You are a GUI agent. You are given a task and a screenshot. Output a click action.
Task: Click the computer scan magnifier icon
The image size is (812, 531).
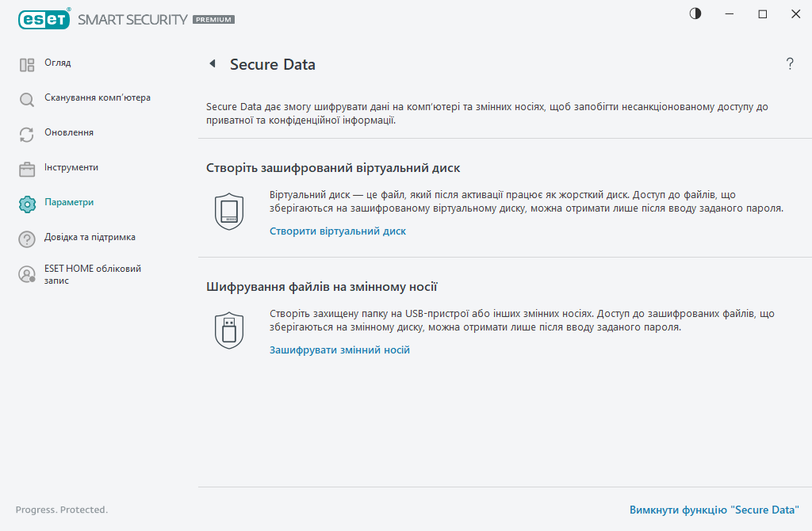27,100
